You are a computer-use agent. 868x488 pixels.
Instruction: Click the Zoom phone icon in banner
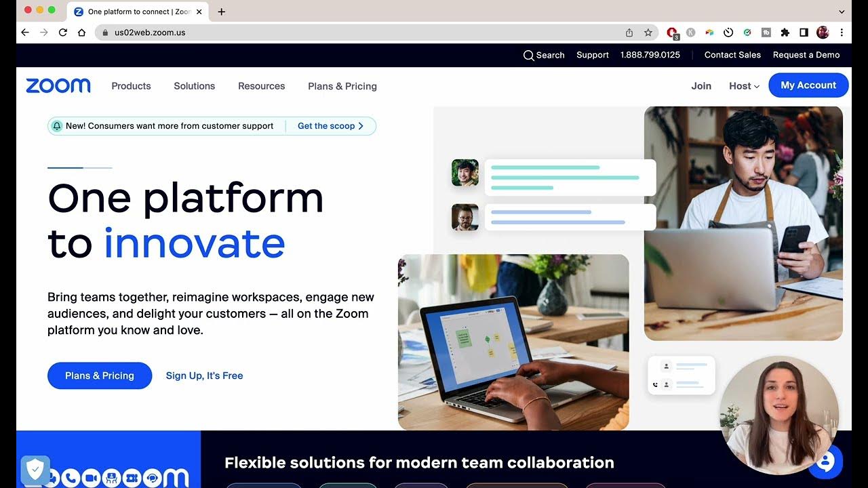[70, 478]
